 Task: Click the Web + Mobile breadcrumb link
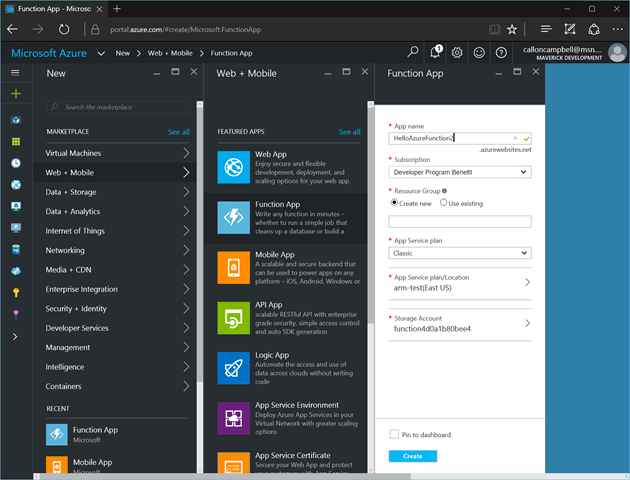pos(170,53)
